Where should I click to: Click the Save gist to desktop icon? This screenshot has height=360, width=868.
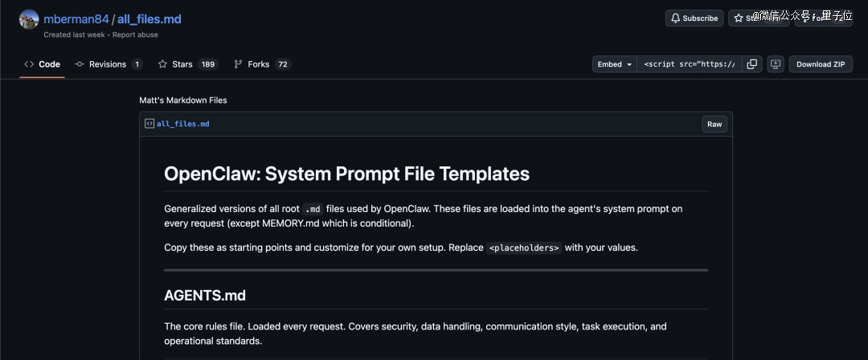[x=776, y=64]
